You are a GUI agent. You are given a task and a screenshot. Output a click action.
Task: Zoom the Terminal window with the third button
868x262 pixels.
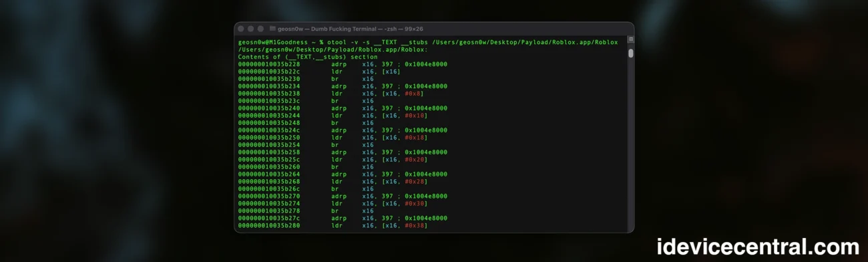coord(261,29)
